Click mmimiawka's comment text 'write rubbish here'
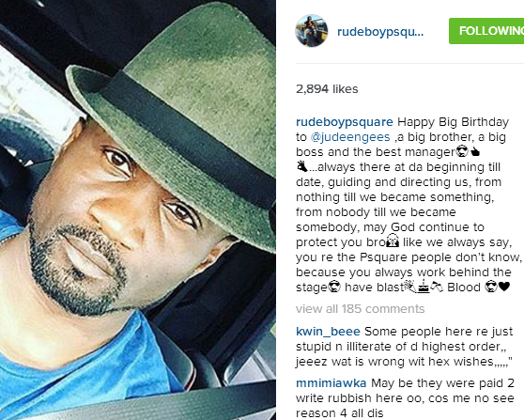This screenshot has width=524, height=420. pyautogui.click(x=349, y=398)
